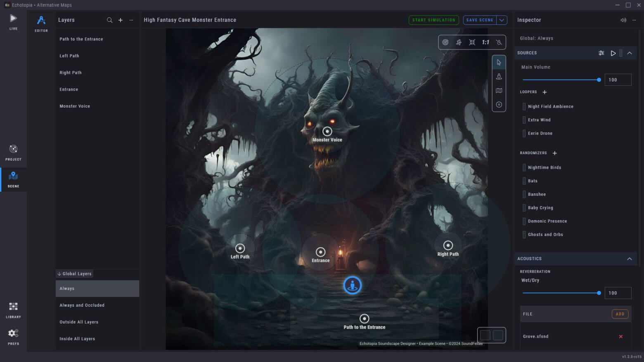Viewport: 644px width, 362px height.
Task: Enable the Banshee randomizer
Action: (524, 194)
